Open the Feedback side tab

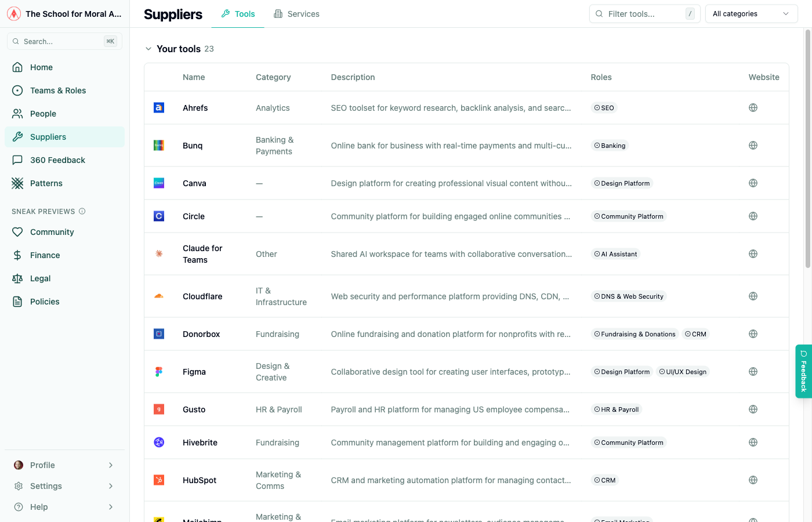[x=803, y=371]
